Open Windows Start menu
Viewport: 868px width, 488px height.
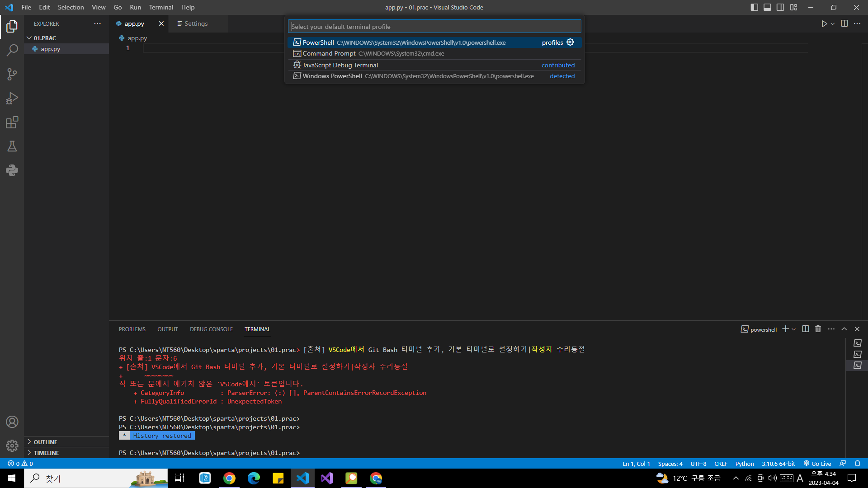pos(12,478)
